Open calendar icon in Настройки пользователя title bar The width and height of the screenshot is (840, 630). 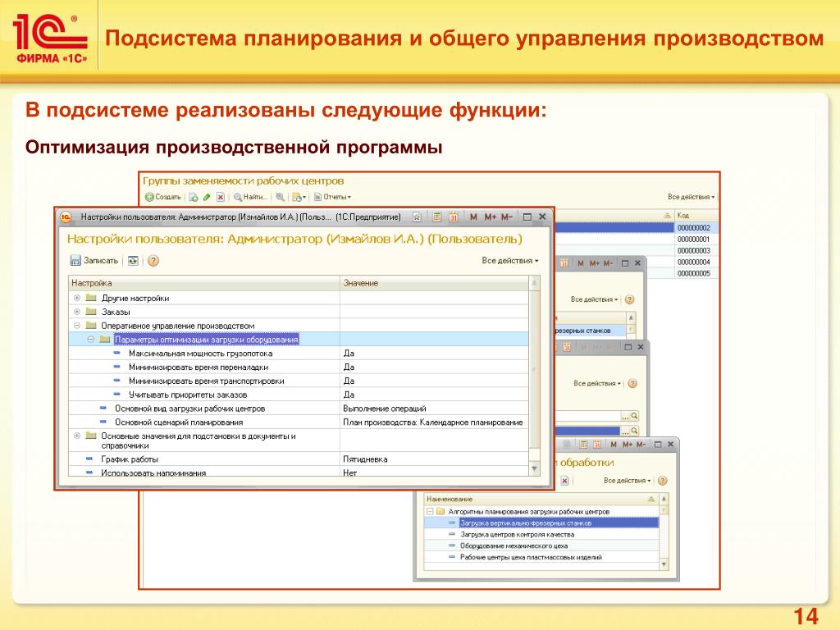[453, 217]
